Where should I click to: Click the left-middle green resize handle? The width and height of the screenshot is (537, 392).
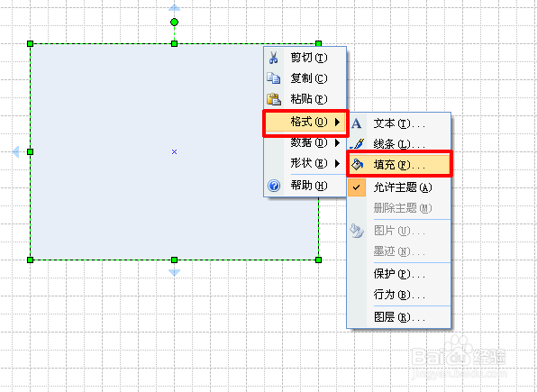[30, 151]
